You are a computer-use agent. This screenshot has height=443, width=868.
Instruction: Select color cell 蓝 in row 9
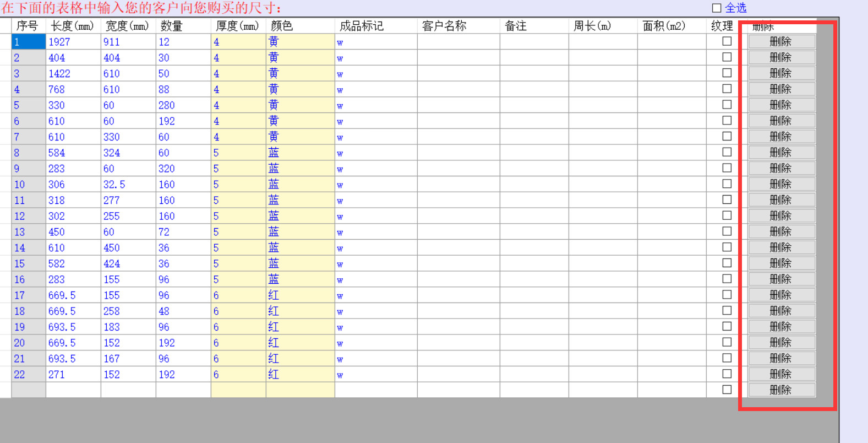(x=301, y=169)
